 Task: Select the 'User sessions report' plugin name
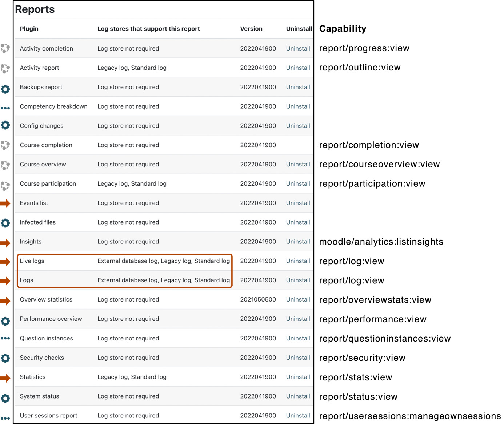tap(48, 415)
